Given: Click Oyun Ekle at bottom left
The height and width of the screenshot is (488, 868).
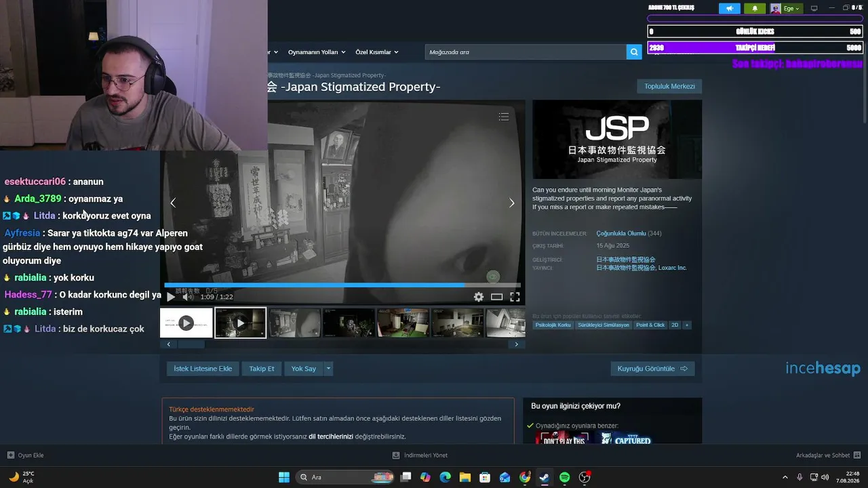Looking at the screenshot, I should [x=25, y=455].
